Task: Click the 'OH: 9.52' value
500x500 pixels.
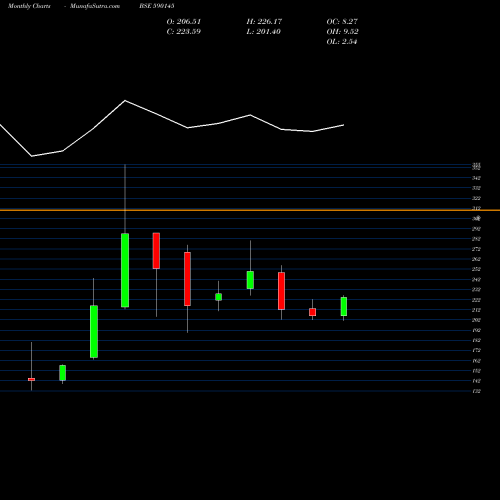Action: coord(342,32)
